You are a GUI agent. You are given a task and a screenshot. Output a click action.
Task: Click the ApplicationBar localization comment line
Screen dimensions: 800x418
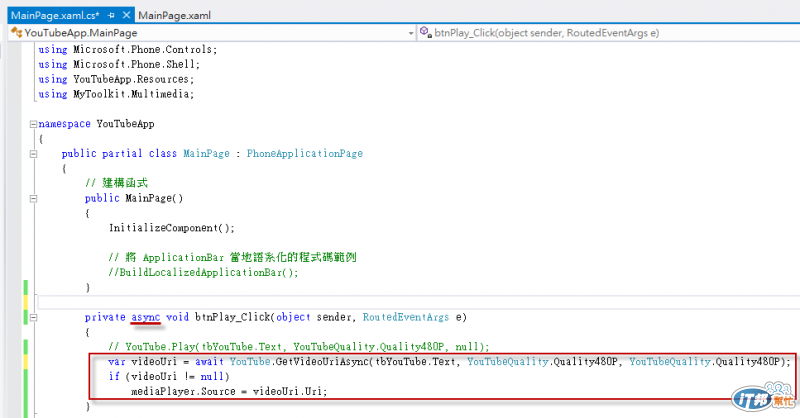tap(232, 258)
